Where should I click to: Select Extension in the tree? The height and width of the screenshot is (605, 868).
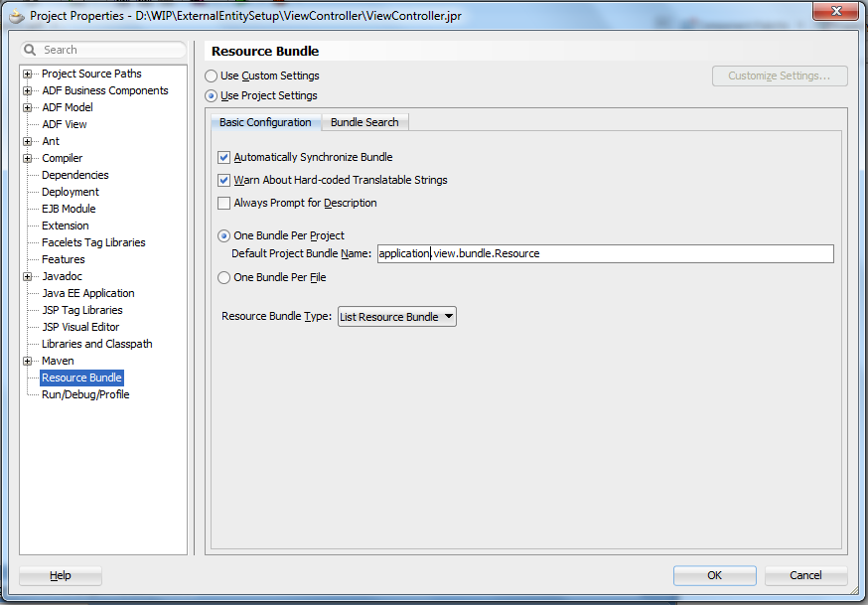click(x=66, y=226)
